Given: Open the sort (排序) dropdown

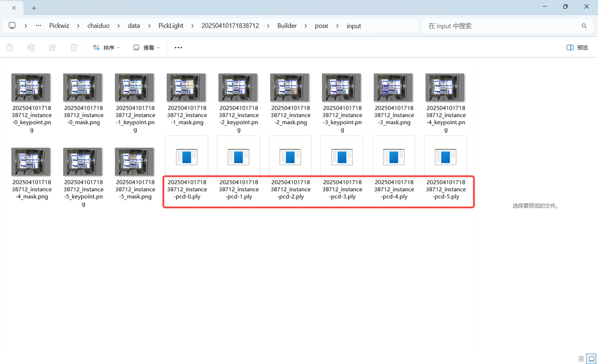Looking at the screenshot, I should [106, 48].
